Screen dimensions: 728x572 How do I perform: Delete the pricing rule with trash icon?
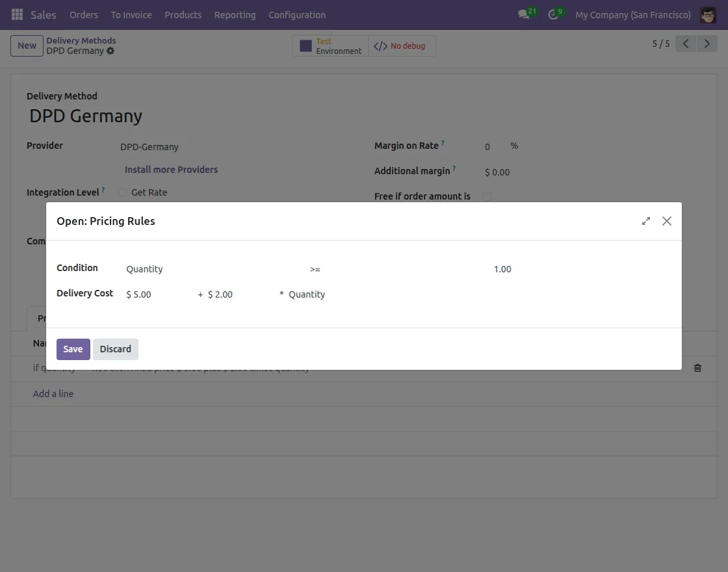pyautogui.click(x=697, y=368)
